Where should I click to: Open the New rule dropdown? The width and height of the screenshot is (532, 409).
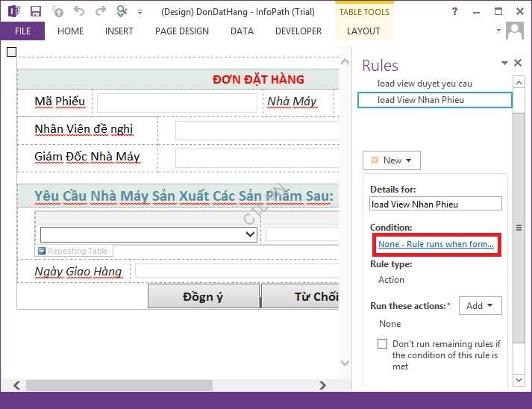pyautogui.click(x=392, y=160)
